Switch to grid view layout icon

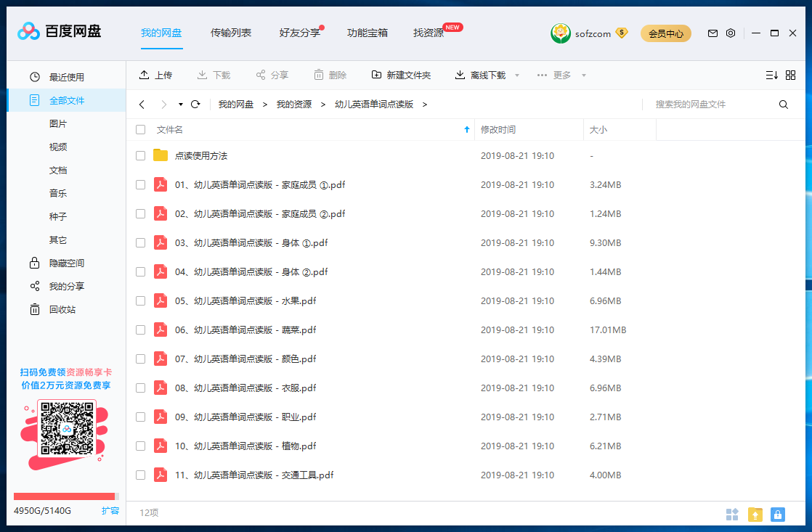click(791, 75)
